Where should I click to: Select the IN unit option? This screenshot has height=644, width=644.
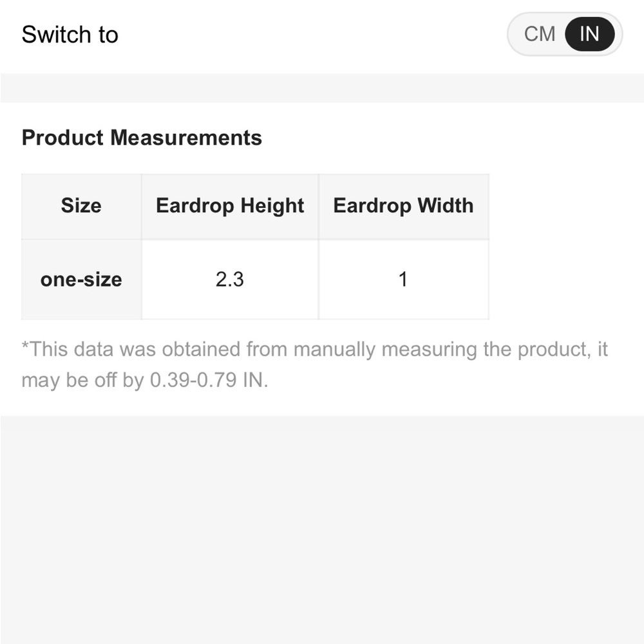[589, 34]
